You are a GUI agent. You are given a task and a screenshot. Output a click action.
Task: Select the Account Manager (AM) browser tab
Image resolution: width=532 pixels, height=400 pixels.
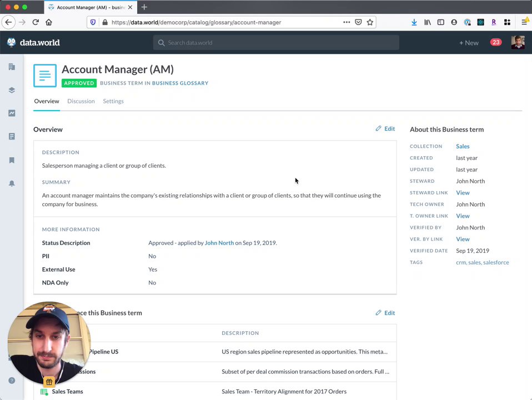coord(90,7)
